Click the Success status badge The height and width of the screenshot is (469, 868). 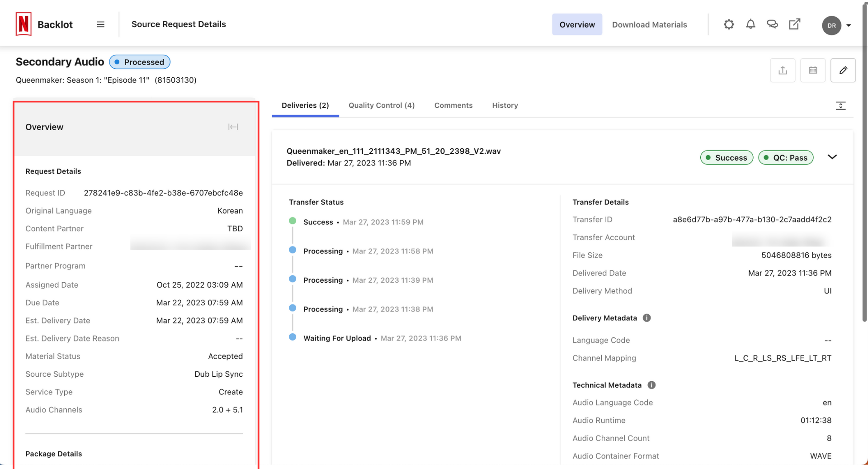click(726, 157)
